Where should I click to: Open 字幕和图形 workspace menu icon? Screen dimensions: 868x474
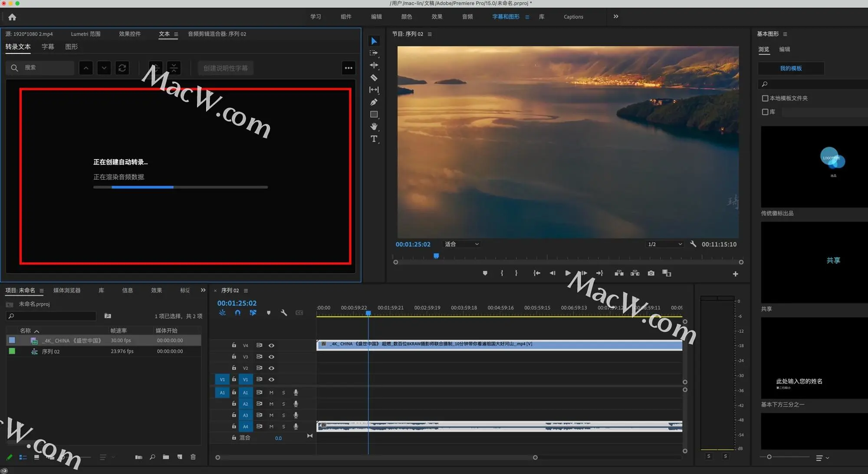(x=527, y=17)
